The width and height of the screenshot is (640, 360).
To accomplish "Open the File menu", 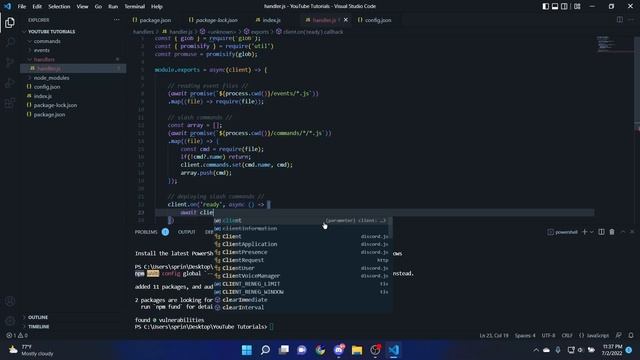I will point(22,7).
